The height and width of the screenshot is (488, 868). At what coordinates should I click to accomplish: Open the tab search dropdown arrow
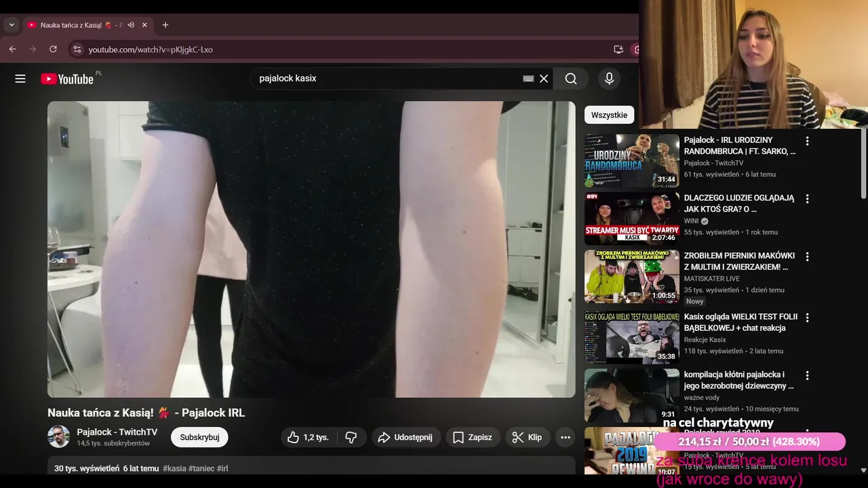click(11, 25)
